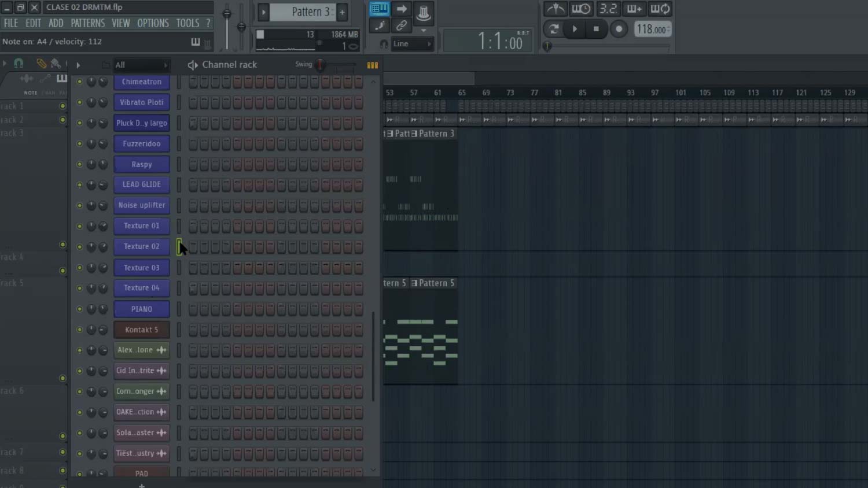Click the loop recording icon
The image size is (868, 488).
coord(660,9)
